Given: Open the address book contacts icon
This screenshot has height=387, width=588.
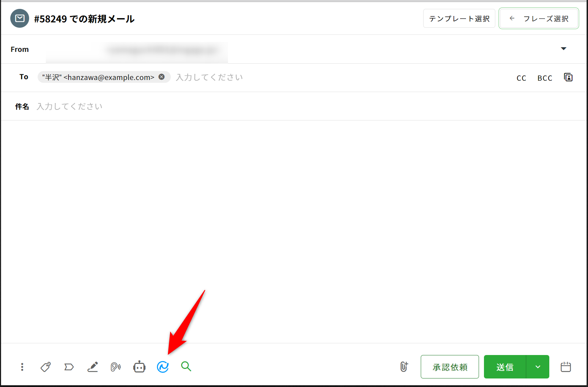Looking at the screenshot, I should (568, 77).
